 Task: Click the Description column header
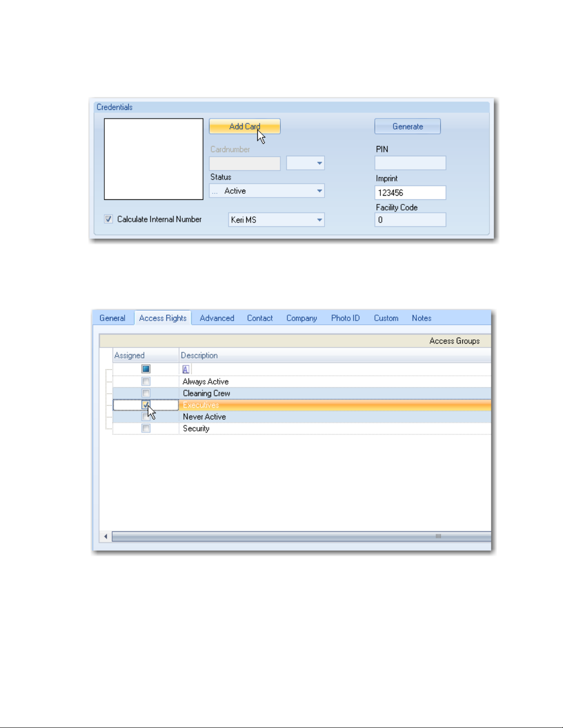click(335, 355)
